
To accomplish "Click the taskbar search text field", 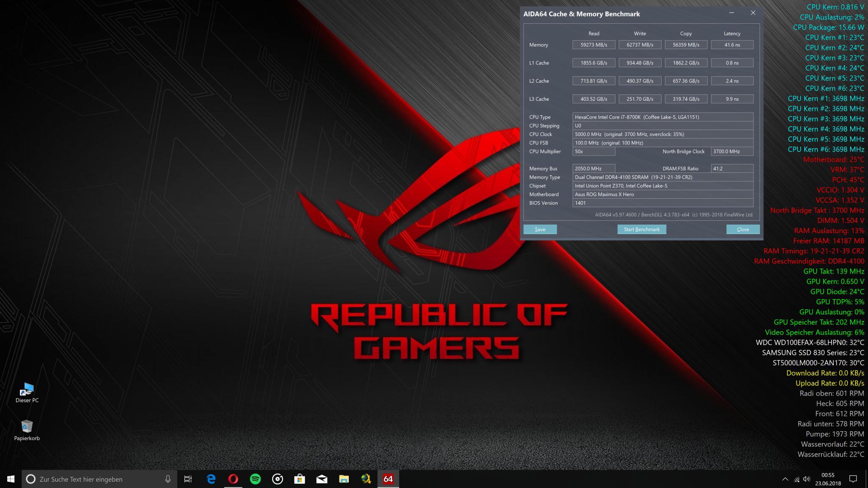I will pos(100,479).
